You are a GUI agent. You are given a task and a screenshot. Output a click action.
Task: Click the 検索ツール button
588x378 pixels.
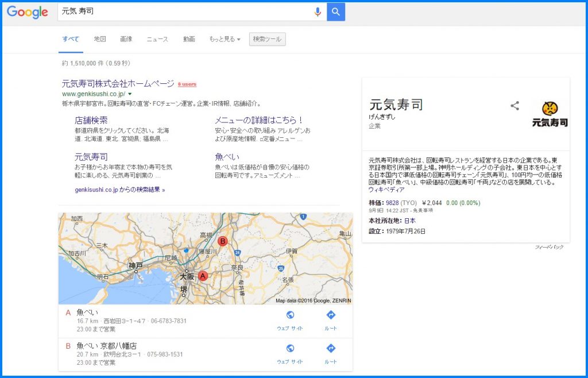coord(267,39)
